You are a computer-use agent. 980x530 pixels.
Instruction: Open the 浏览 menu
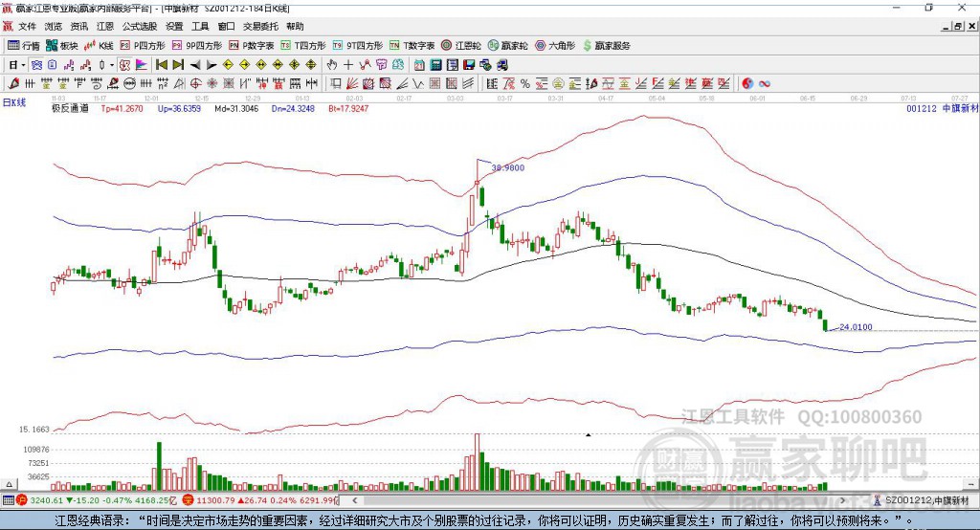click(54, 26)
